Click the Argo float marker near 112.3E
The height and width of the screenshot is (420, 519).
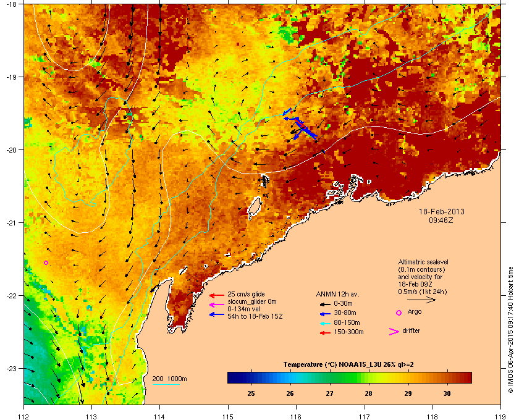click(x=46, y=262)
